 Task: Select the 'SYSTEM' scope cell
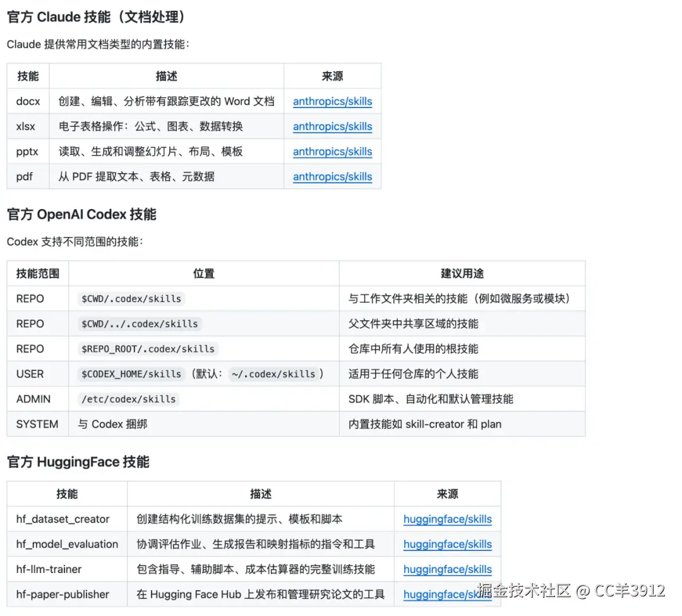(x=38, y=424)
